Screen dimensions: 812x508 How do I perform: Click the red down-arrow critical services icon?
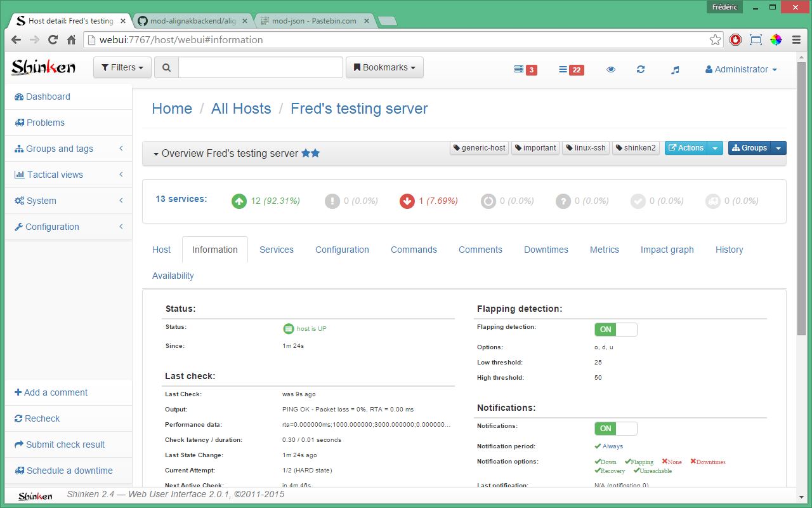(407, 201)
